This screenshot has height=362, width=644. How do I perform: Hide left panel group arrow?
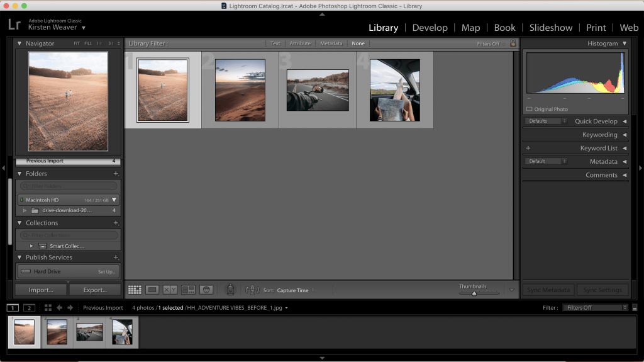(3, 168)
